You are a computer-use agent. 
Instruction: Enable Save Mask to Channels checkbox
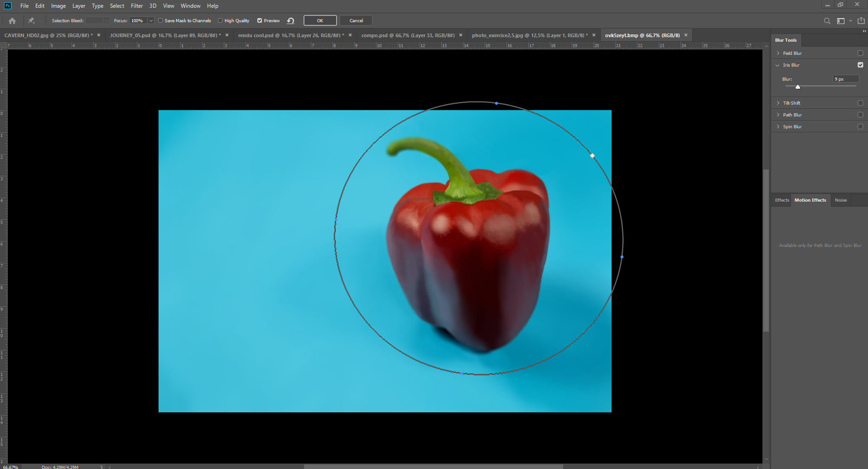[160, 21]
